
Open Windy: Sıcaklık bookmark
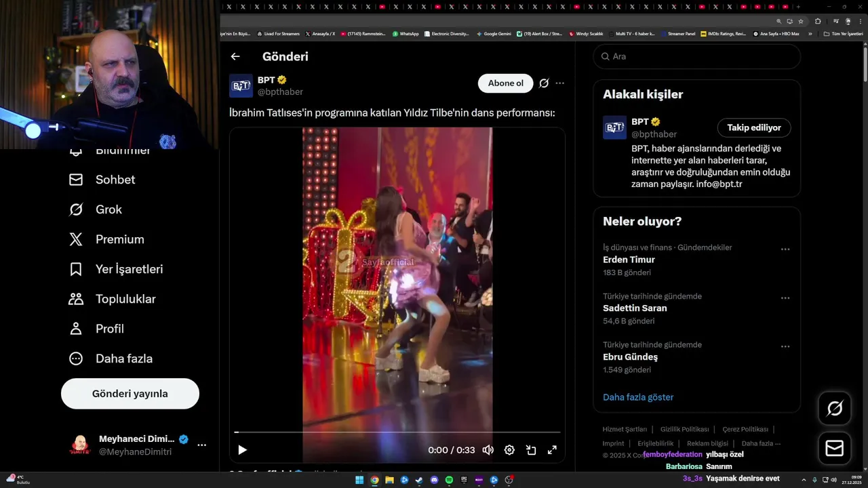(x=586, y=34)
